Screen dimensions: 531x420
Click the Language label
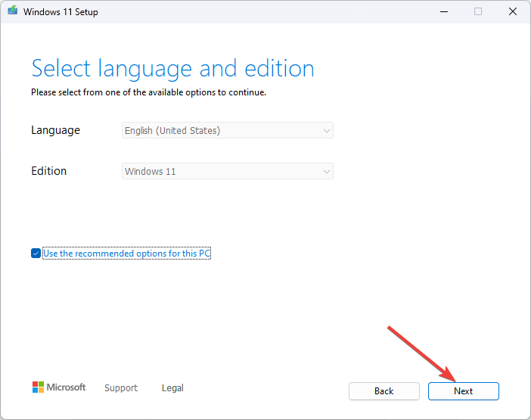pyautogui.click(x=55, y=130)
